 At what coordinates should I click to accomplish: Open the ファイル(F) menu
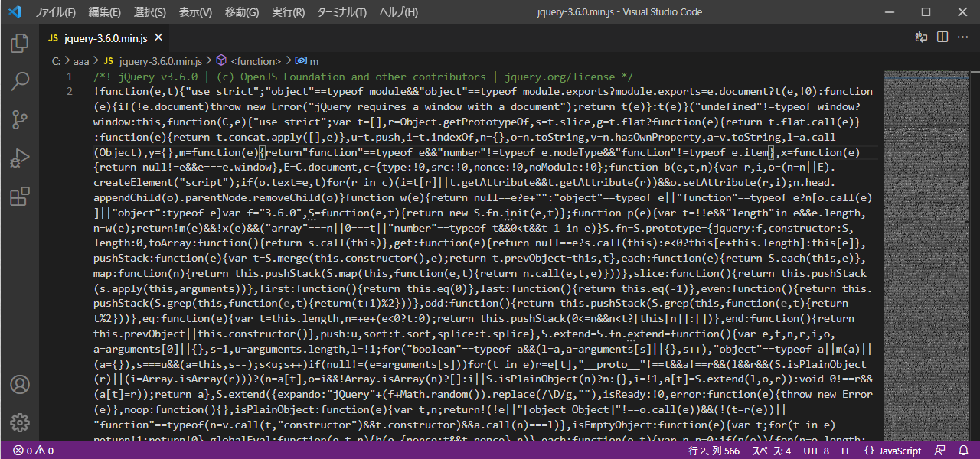tap(55, 12)
